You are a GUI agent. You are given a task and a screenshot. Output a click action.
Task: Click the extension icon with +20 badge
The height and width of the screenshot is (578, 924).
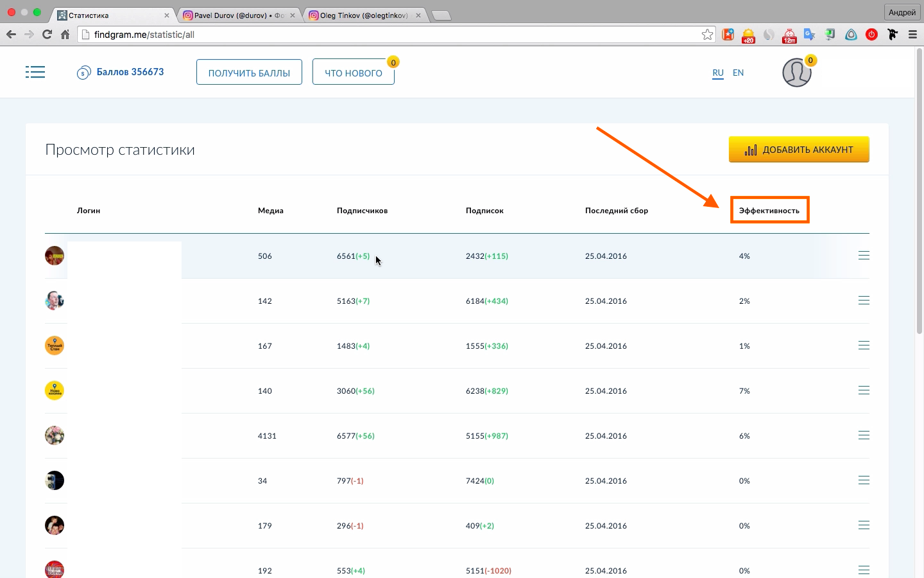tap(748, 35)
